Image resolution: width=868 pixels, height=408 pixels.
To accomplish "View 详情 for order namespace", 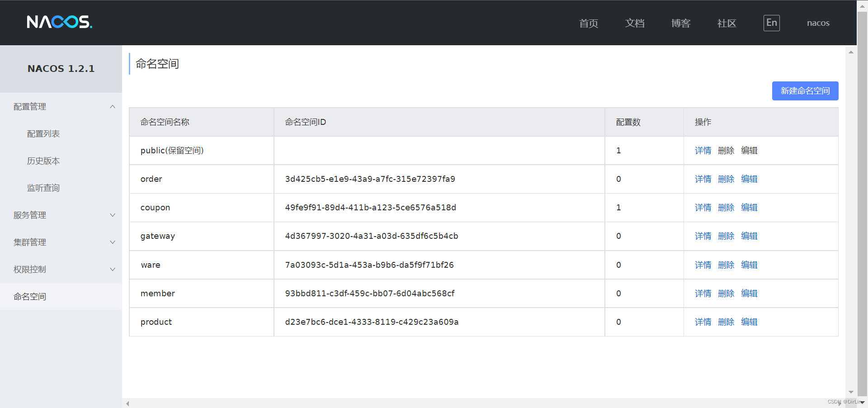I will (703, 179).
